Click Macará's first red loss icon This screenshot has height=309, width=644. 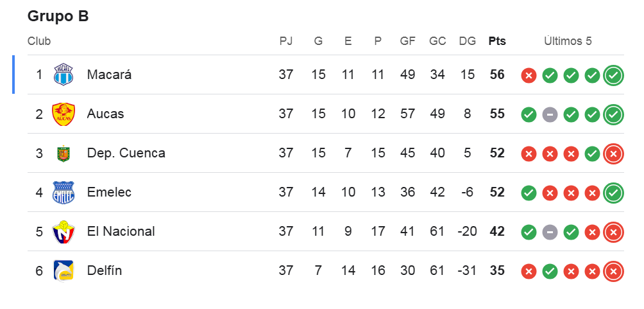tap(529, 75)
